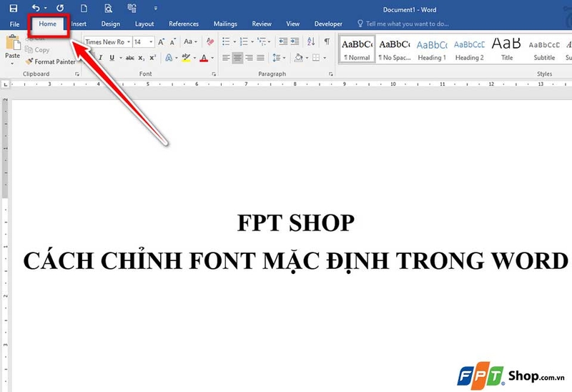The image size is (572, 392).
Task: Click the Borders grid icon
Action: (316, 58)
